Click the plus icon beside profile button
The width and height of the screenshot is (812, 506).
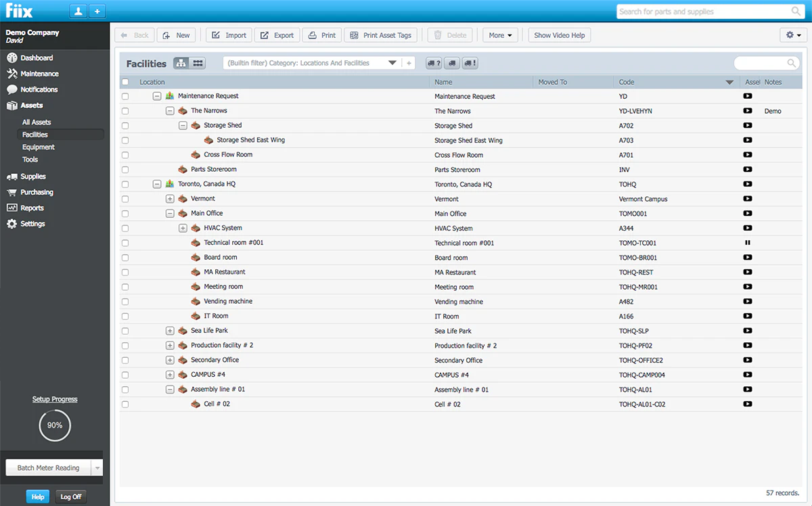click(x=97, y=11)
